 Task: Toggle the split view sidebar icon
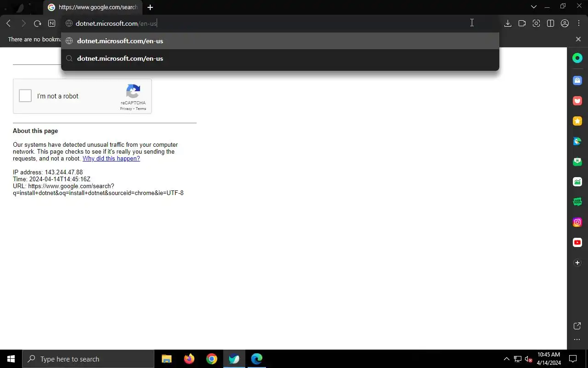pyautogui.click(x=550, y=23)
